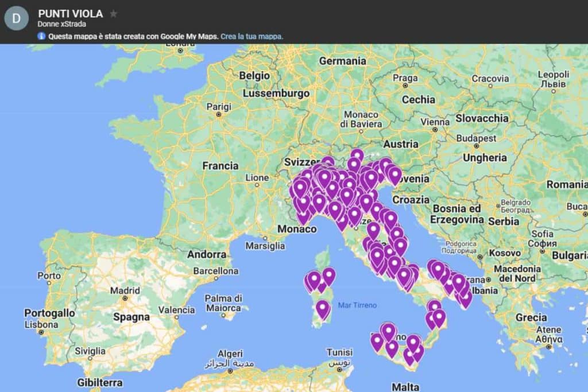Screen dimensions: 588x392
Task: Click the 'Germania' country label
Action: point(342,61)
